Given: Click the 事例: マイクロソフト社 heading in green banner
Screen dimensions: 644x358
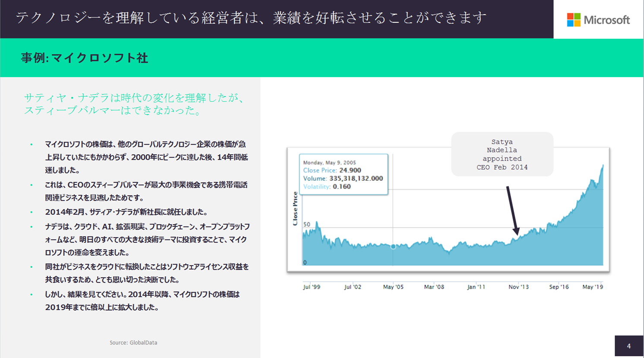Looking at the screenshot, I should click(85, 58).
